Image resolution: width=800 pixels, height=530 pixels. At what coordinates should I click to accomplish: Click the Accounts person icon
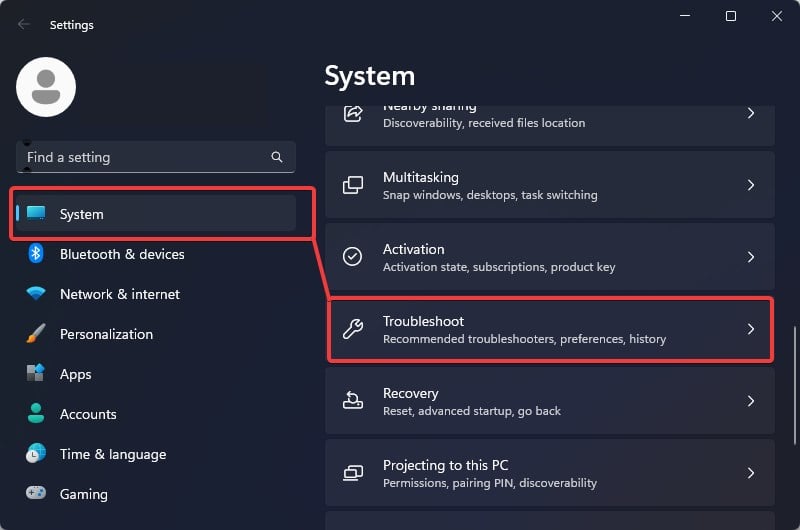coord(36,414)
